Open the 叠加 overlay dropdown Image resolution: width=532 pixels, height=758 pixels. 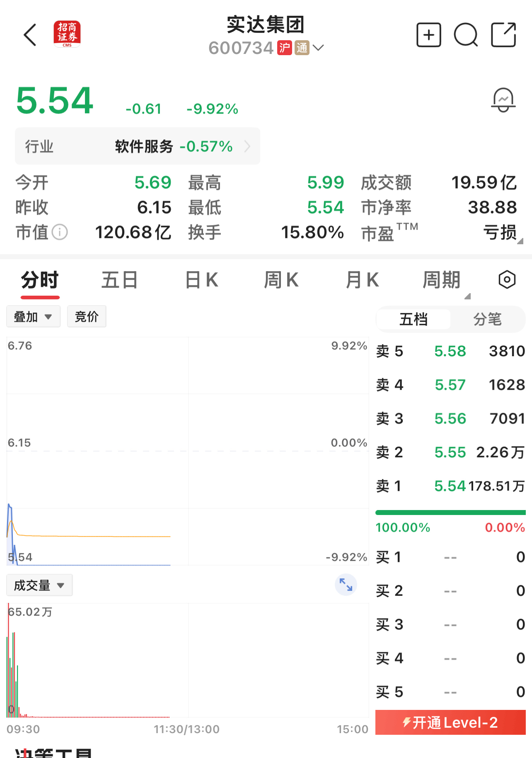(33, 317)
